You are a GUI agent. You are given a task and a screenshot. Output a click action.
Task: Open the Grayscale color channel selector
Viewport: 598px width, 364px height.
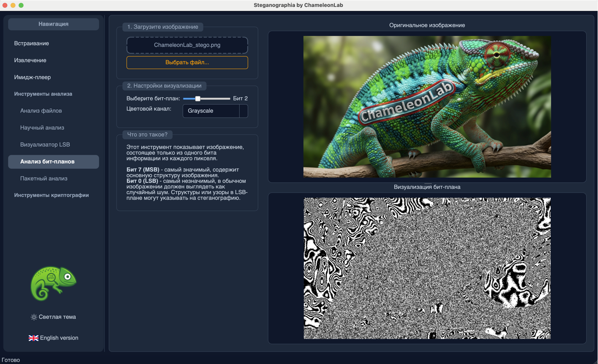point(211,111)
